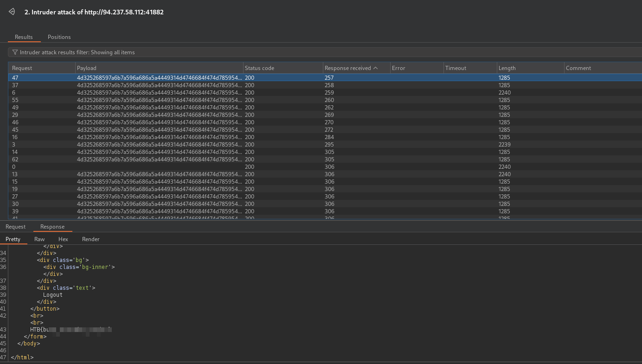642x364 pixels.
Task: Select the Response message tab
Action: point(52,227)
